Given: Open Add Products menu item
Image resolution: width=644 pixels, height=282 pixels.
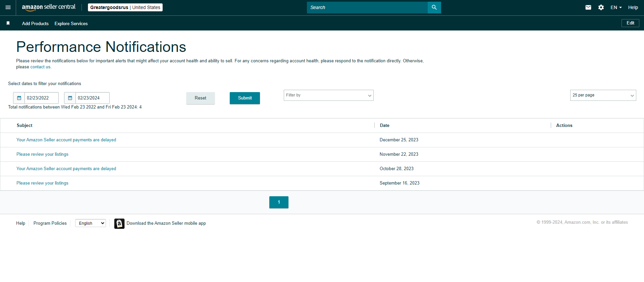Looking at the screenshot, I should [35, 23].
